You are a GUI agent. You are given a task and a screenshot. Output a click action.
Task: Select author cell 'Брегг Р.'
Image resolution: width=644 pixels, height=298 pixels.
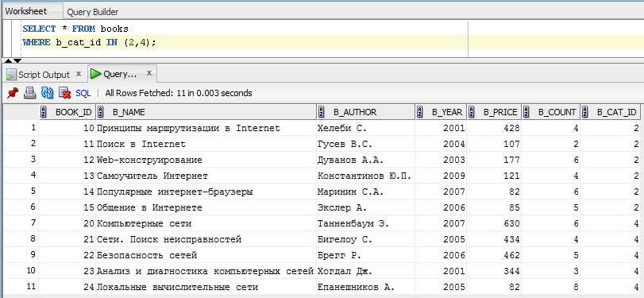366,255
